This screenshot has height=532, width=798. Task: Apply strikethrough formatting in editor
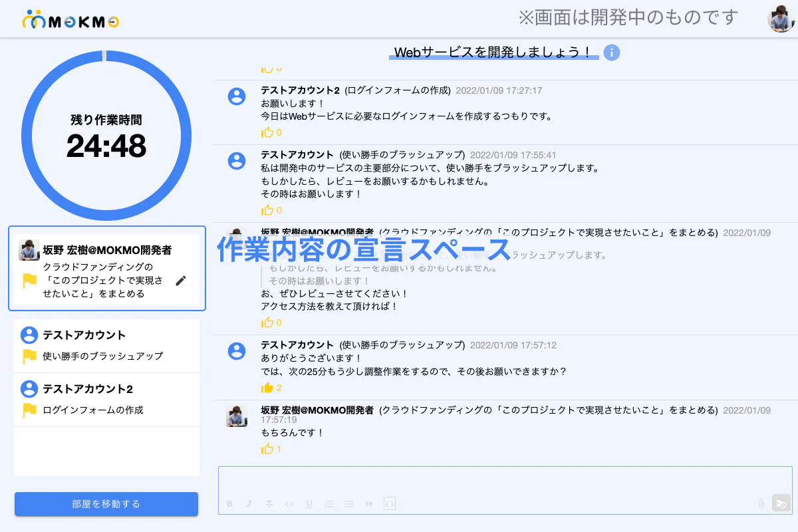(x=269, y=504)
